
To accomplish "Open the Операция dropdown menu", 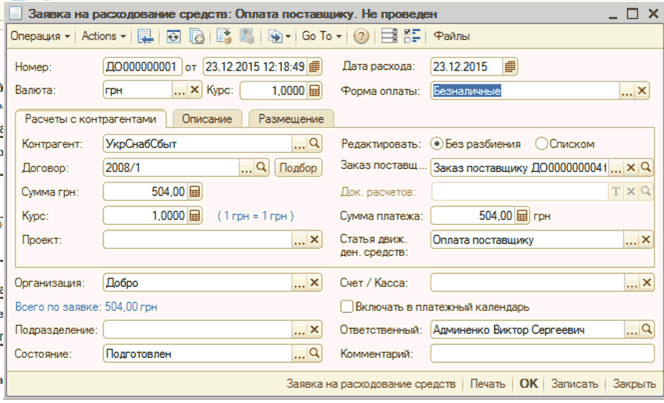I will pos(39,36).
